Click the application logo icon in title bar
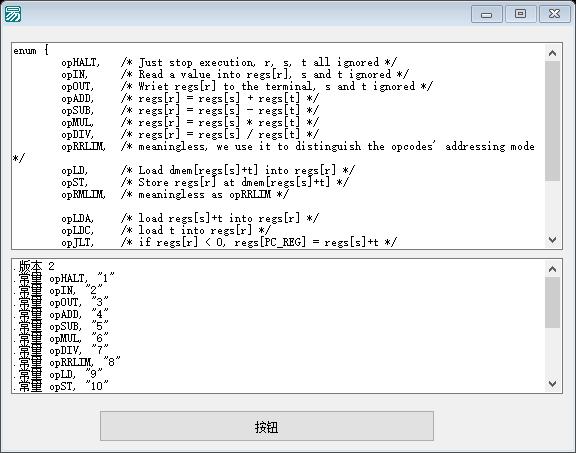The height and width of the screenshot is (453, 576). tap(12, 14)
